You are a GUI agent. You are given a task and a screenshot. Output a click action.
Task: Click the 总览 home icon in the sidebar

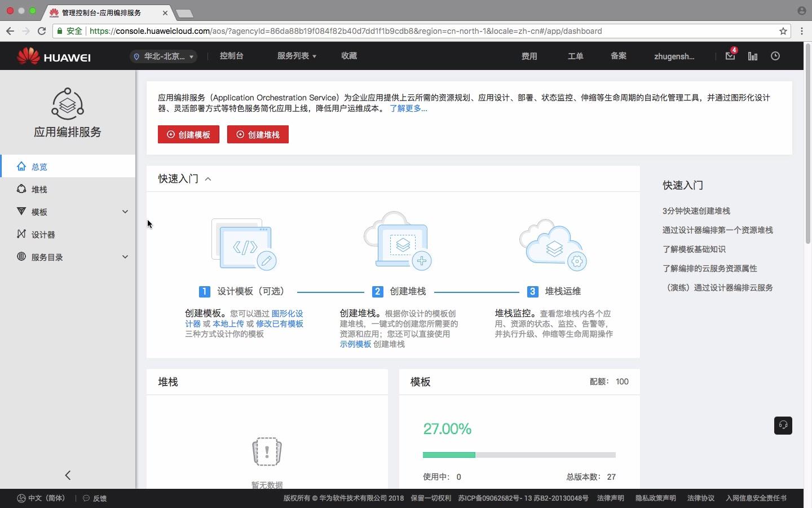[21, 166]
